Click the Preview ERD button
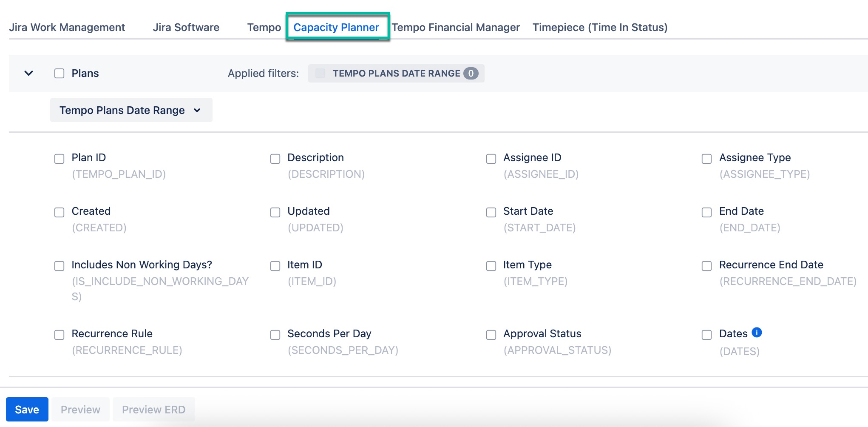 153,410
